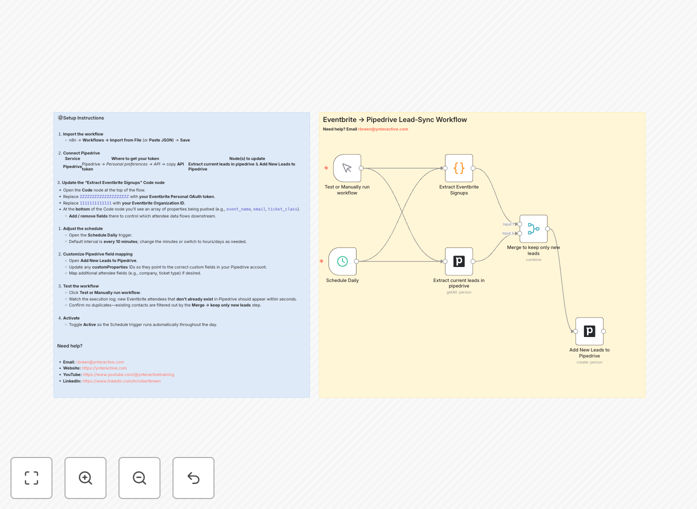Click the Schedule Daily node's output connector
Image resolution: width=697 pixels, height=509 pixels.
pos(357,261)
